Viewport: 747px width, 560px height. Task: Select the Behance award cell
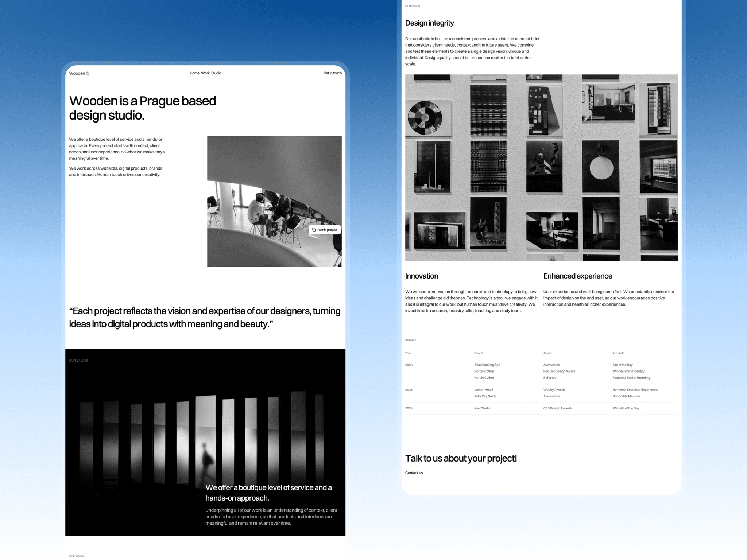click(550, 378)
